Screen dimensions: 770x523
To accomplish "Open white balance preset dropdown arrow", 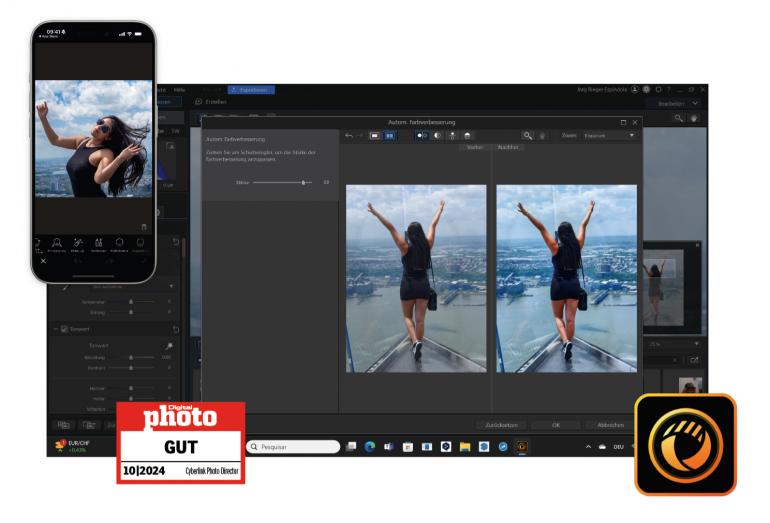I will pos(171,286).
